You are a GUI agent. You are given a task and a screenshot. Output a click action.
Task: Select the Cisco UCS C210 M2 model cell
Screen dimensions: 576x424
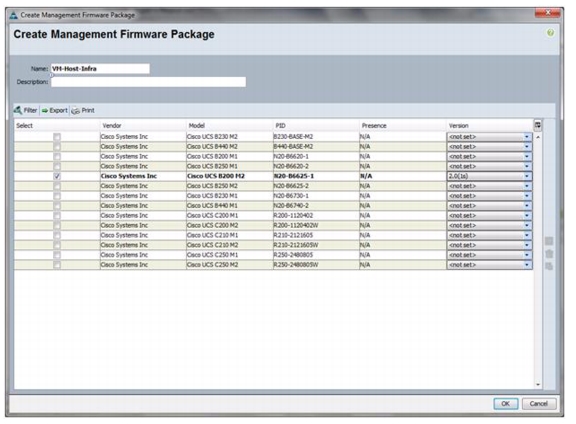coord(230,245)
